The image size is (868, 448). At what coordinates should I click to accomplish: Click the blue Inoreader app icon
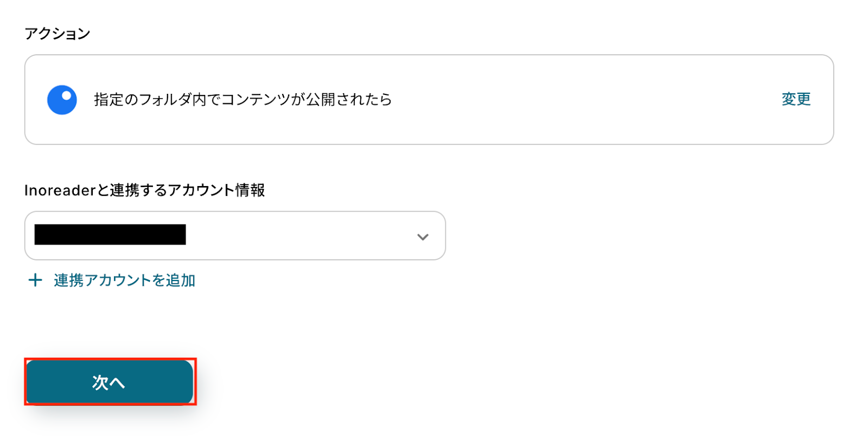62,100
